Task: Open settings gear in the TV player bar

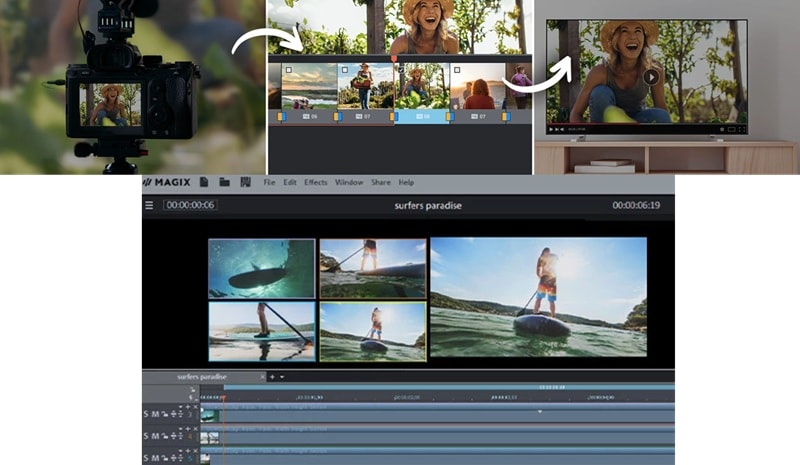Action: pos(722,130)
